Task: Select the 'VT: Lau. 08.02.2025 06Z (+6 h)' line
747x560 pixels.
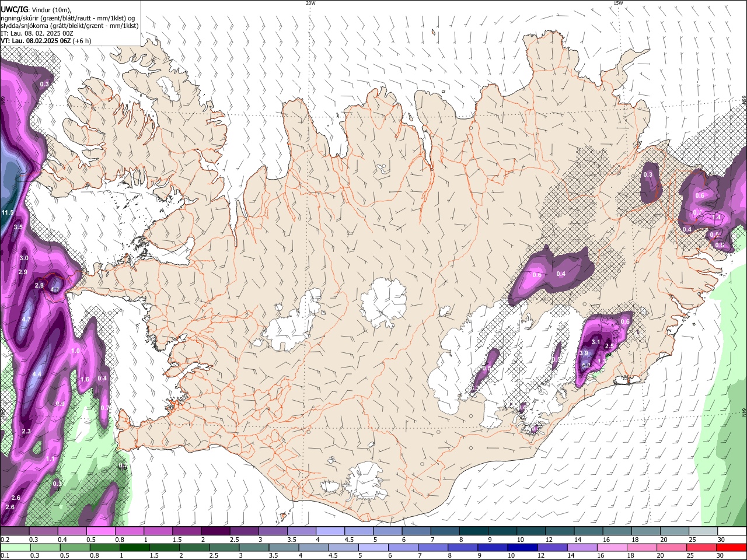Action: point(46,41)
